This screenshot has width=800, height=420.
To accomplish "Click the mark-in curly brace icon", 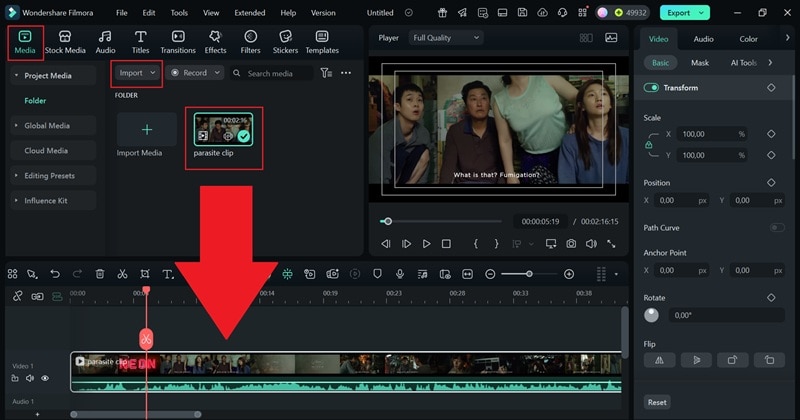I will (476, 244).
